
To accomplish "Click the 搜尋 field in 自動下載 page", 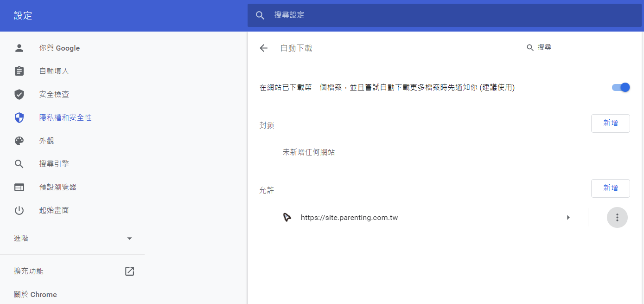I will pos(583,48).
